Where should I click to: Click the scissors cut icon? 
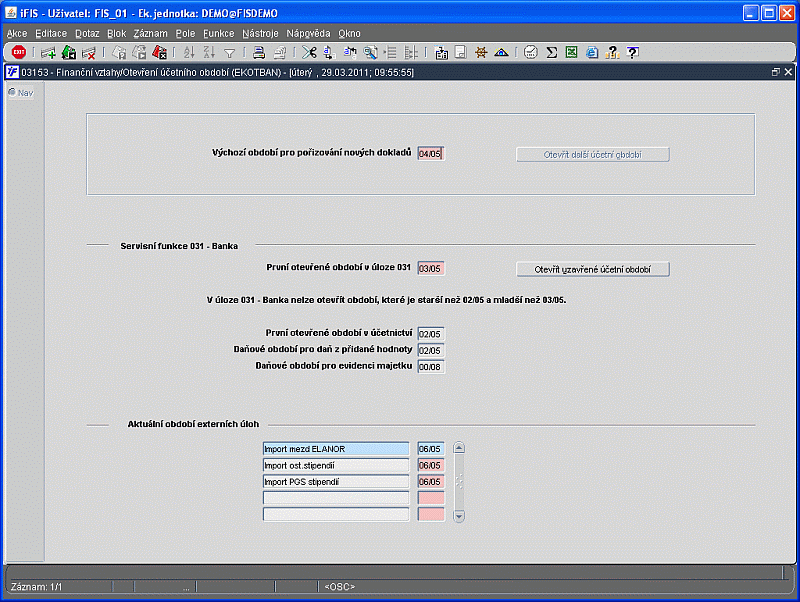tap(309, 52)
